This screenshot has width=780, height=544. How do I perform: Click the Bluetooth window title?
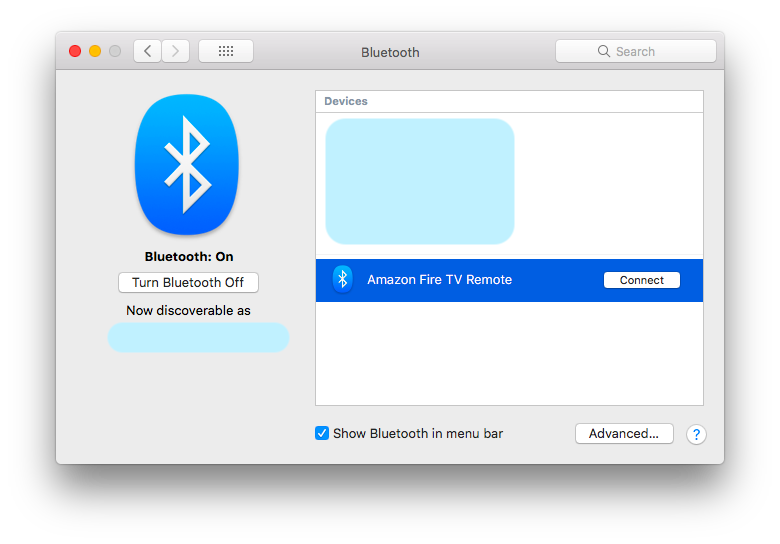coord(390,52)
